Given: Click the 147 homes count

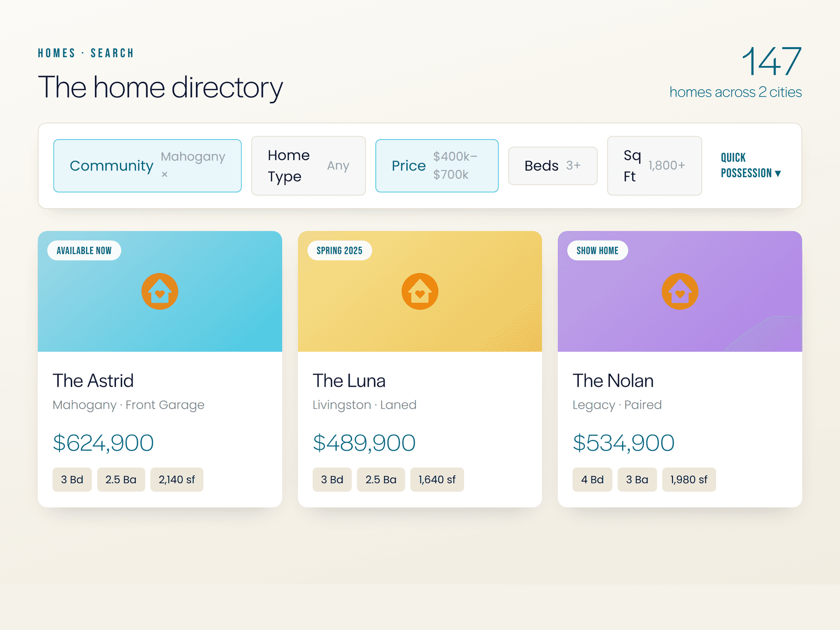Looking at the screenshot, I should pyautogui.click(x=771, y=61).
